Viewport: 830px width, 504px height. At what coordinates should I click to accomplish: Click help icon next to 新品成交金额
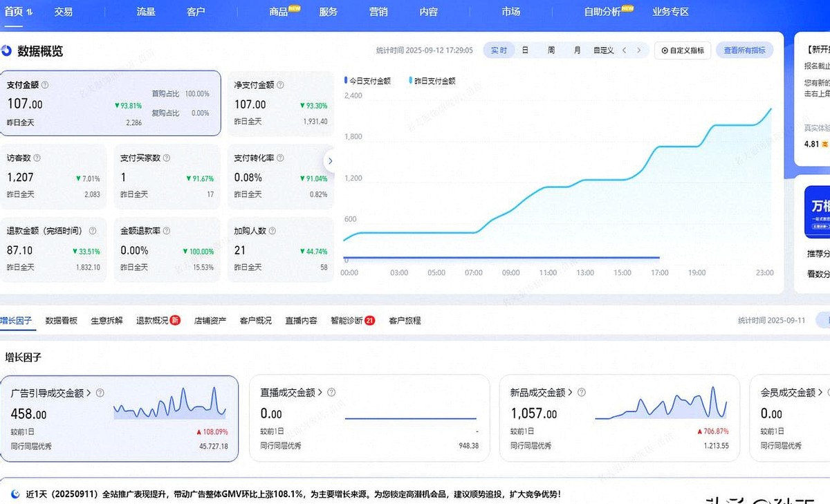coord(582,393)
